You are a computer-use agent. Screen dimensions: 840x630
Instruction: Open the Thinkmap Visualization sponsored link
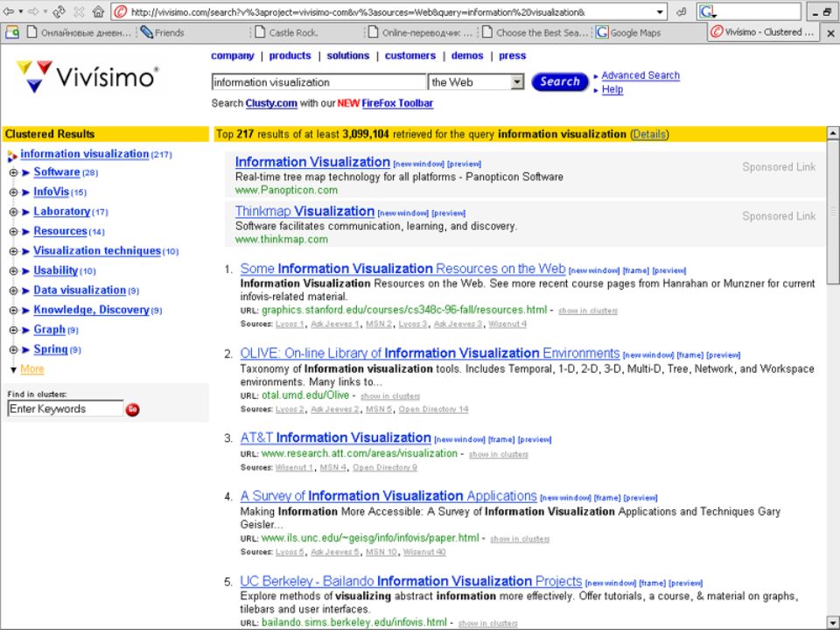[x=304, y=211]
